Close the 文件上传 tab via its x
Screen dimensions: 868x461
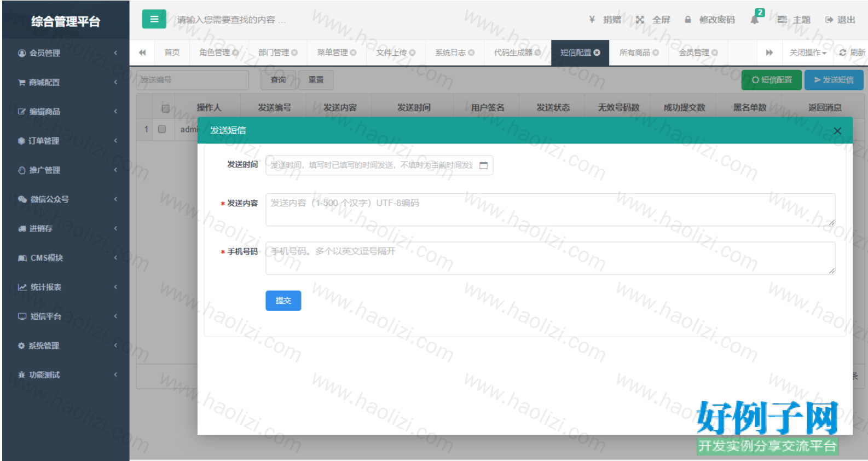tap(413, 53)
